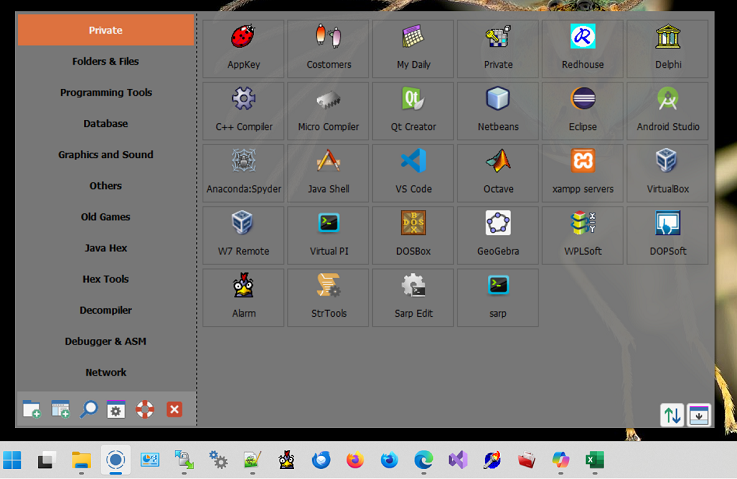Open GeoGebra
The image size is (737, 479).
coord(498,236)
